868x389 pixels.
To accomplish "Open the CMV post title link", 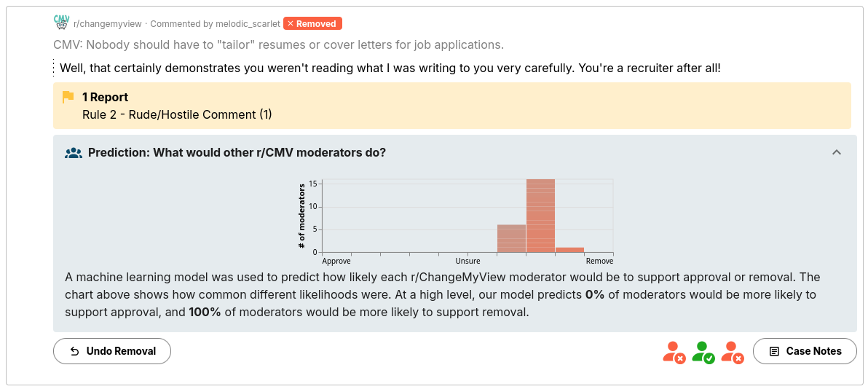I will (279, 44).
